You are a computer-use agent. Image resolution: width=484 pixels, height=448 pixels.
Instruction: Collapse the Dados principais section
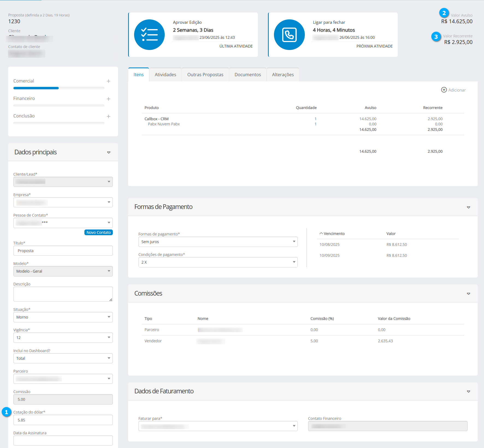[x=109, y=152]
